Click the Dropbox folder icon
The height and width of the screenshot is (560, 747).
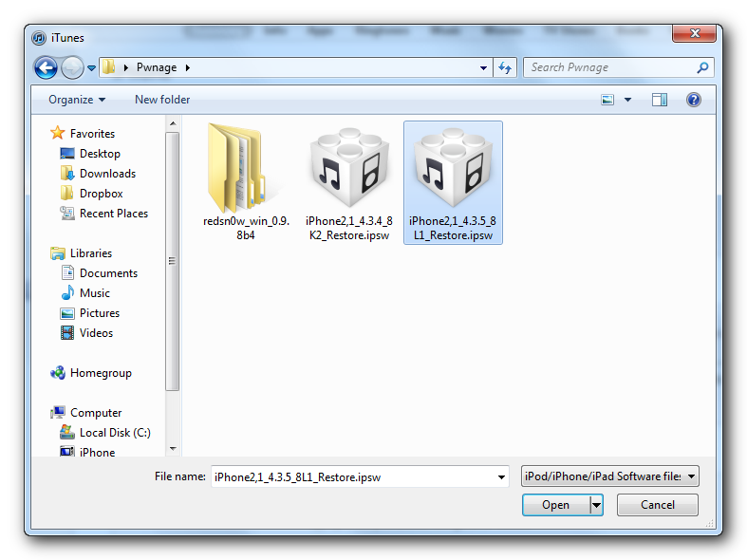tap(67, 193)
